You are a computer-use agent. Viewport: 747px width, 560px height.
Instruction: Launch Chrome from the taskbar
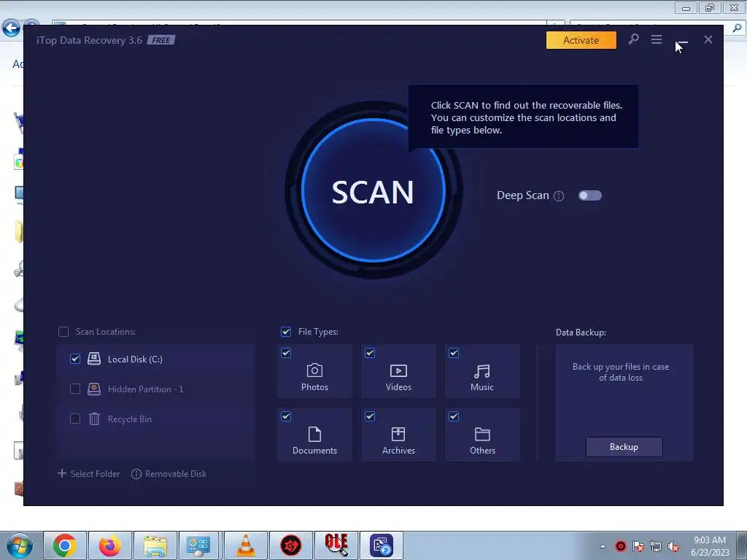pos(65,545)
